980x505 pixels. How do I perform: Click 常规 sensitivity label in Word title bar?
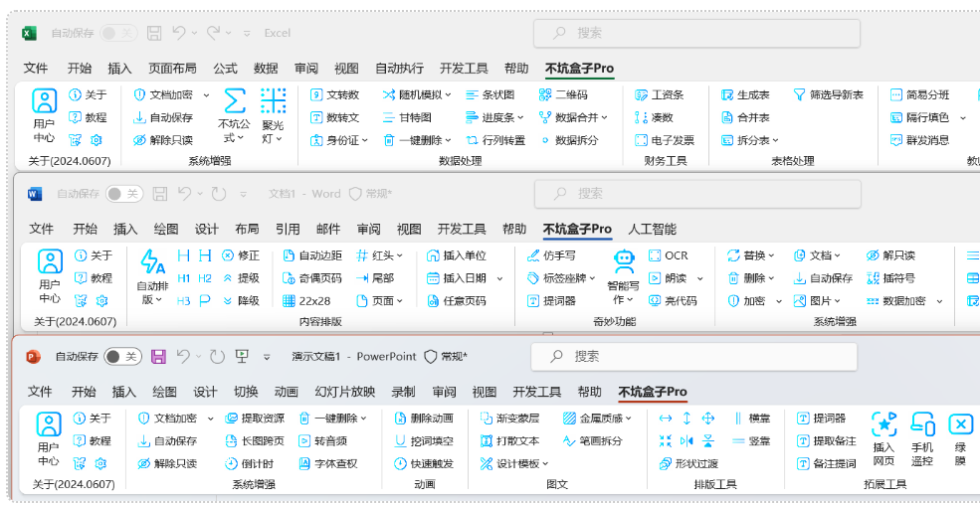(x=371, y=194)
